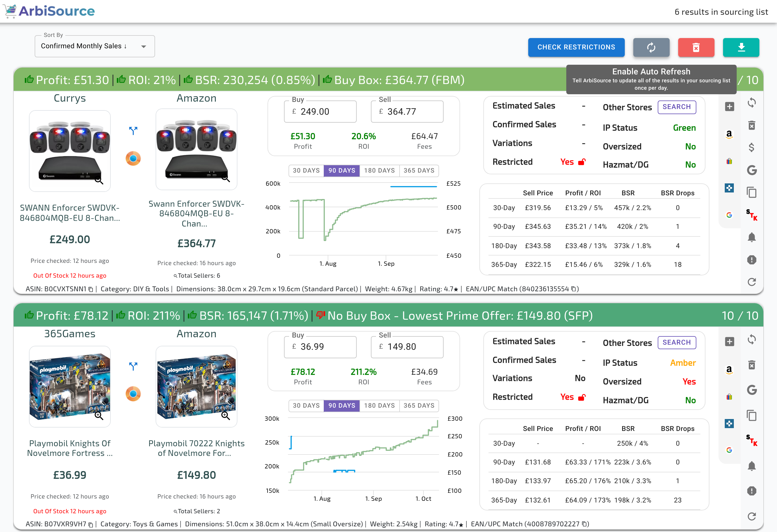This screenshot has width=777, height=532.
Task: Select 365 DAYS tab on Playmobil chart
Action: [x=419, y=405]
